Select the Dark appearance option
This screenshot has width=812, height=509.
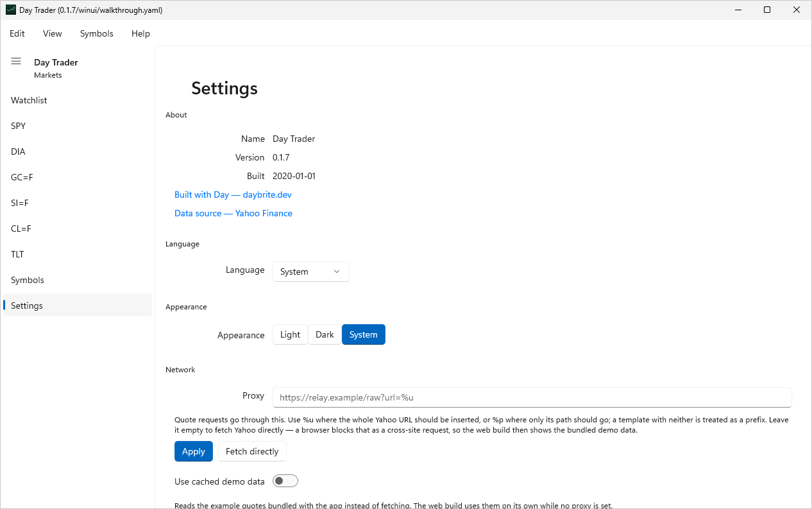tap(325, 334)
